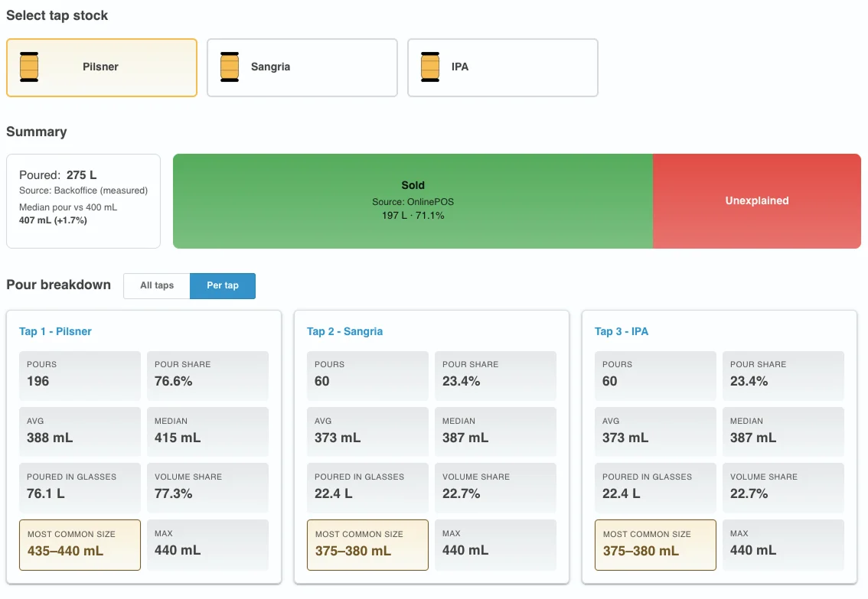This screenshot has width=868, height=599.
Task: Open the Tap 1 - Pilsner link
Action: [x=55, y=331]
